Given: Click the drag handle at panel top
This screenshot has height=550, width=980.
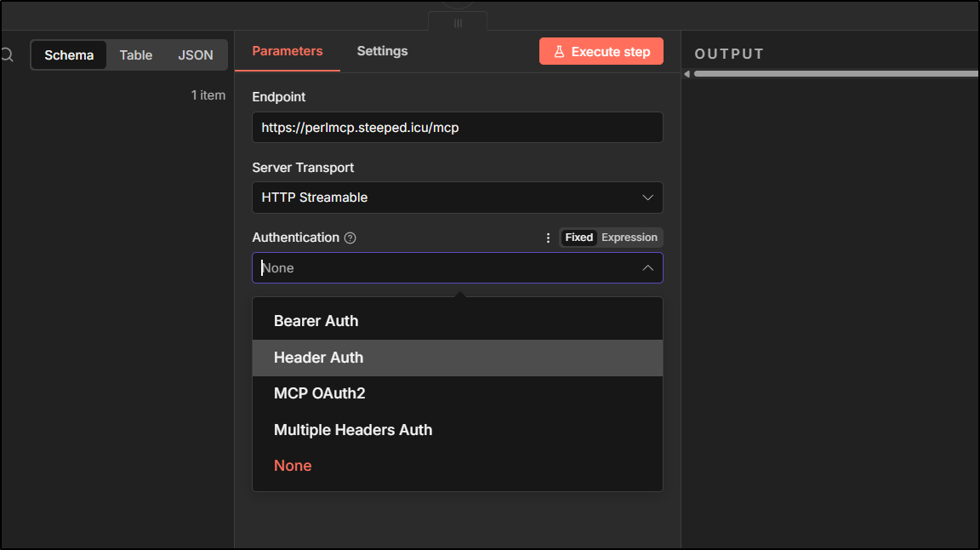Looking at the screenshot, I should pyautogui.click(x=458, y=23).
